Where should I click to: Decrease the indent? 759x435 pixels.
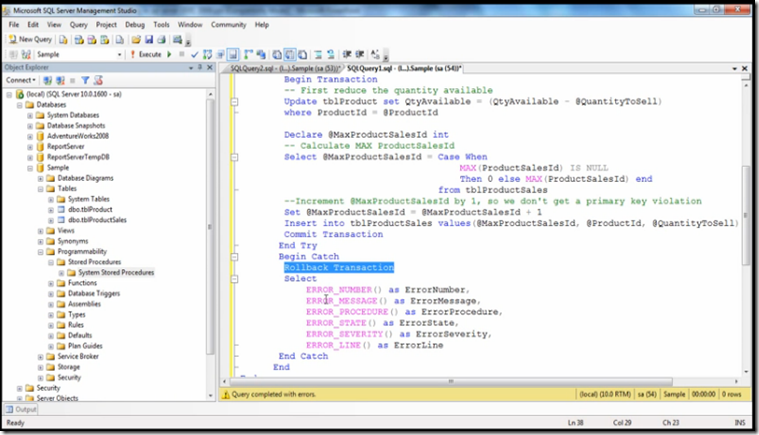click(x=347, y=55)
